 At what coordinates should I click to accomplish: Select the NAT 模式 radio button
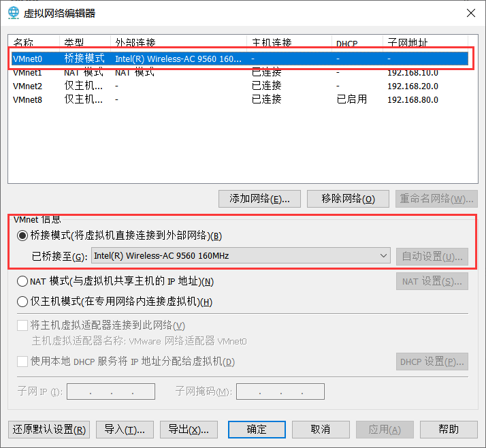pos(22,281)
